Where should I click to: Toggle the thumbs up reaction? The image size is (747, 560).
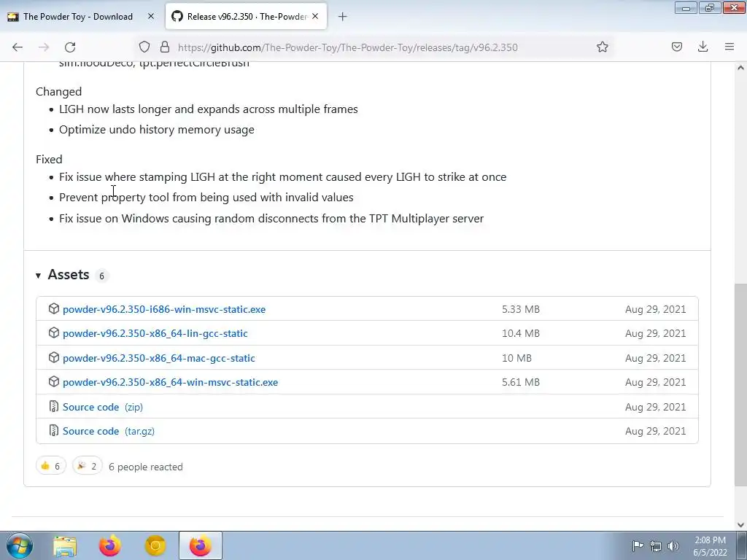coord(51,466)
